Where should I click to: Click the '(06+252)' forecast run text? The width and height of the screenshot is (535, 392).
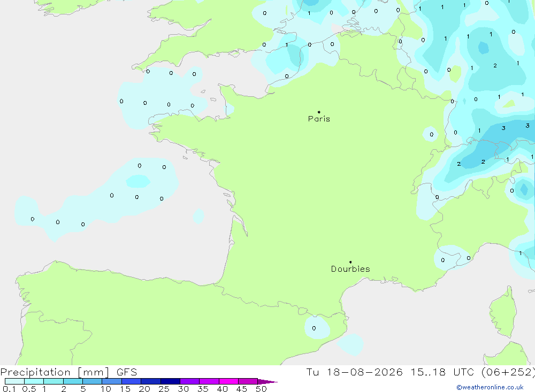508,372
